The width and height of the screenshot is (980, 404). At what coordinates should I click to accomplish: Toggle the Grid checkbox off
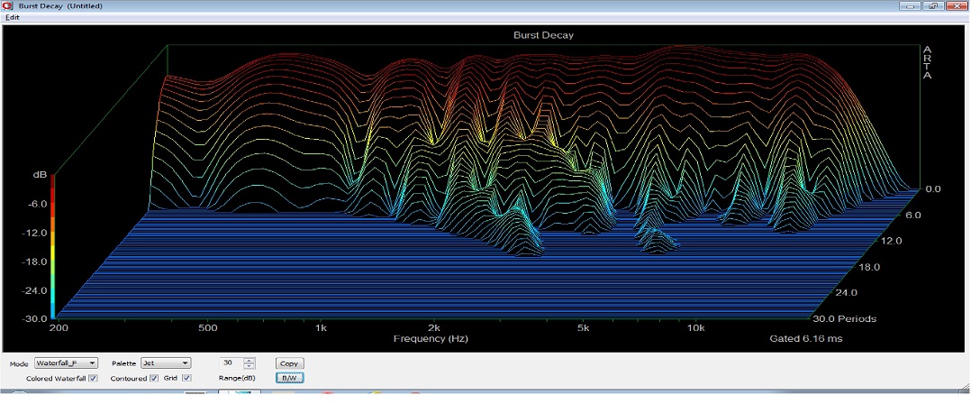[186, 378]
